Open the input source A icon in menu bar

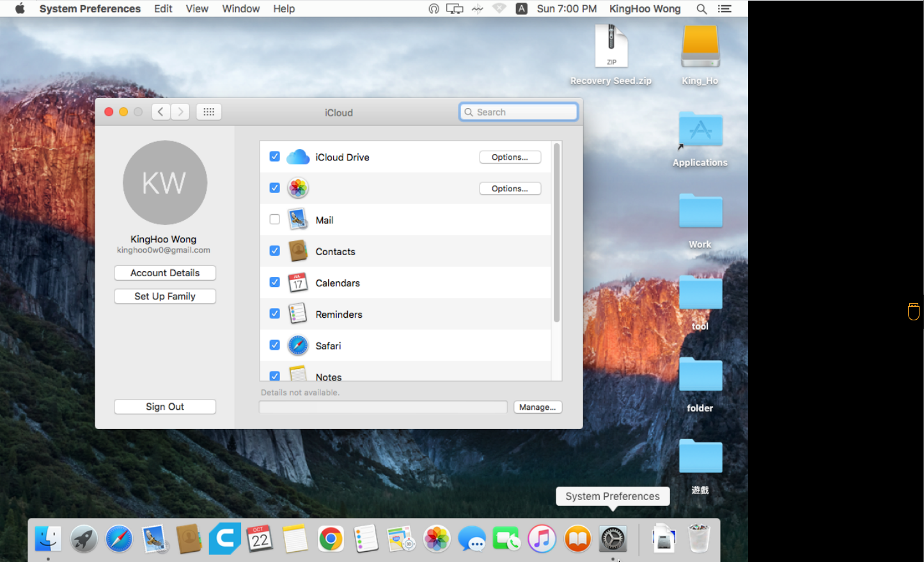tap(522, 9)
